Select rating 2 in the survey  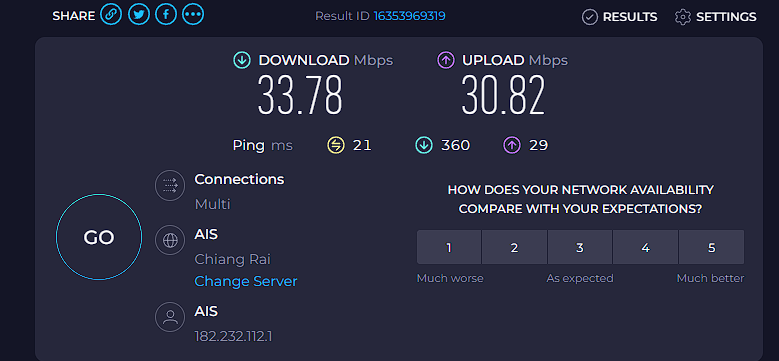tap(514, 247)
